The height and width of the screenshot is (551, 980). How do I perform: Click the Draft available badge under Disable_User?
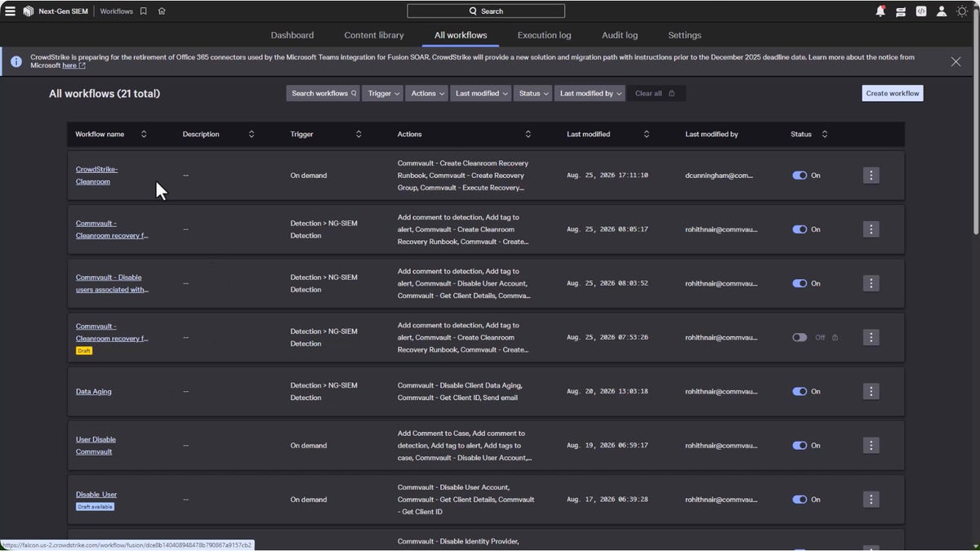coord(95,507)
